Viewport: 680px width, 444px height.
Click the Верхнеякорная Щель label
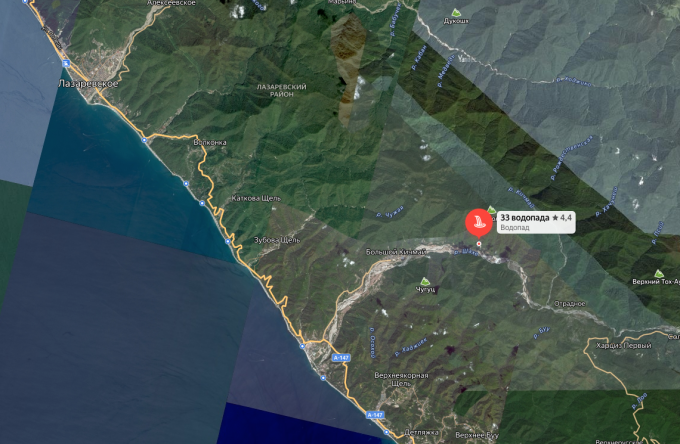coord(401,379)
